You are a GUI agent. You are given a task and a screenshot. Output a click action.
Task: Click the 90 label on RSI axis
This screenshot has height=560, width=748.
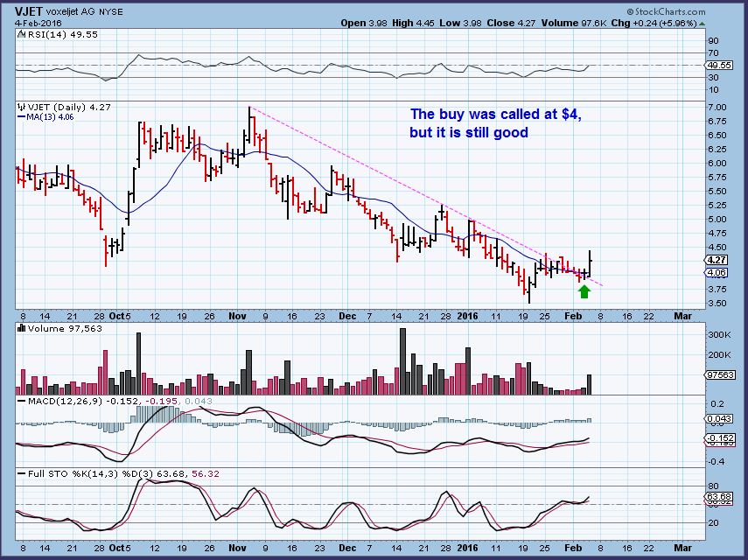click(714, 41)
